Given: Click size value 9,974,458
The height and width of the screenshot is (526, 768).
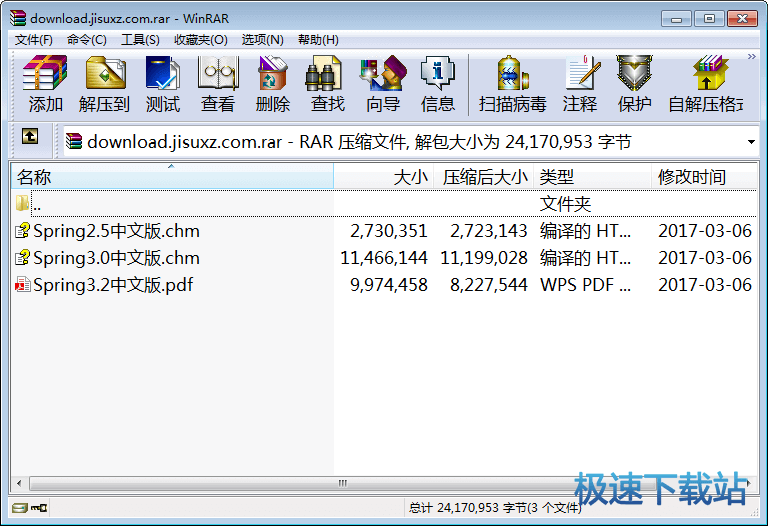Looking at the screenshot, I should [x=389, y=285].
